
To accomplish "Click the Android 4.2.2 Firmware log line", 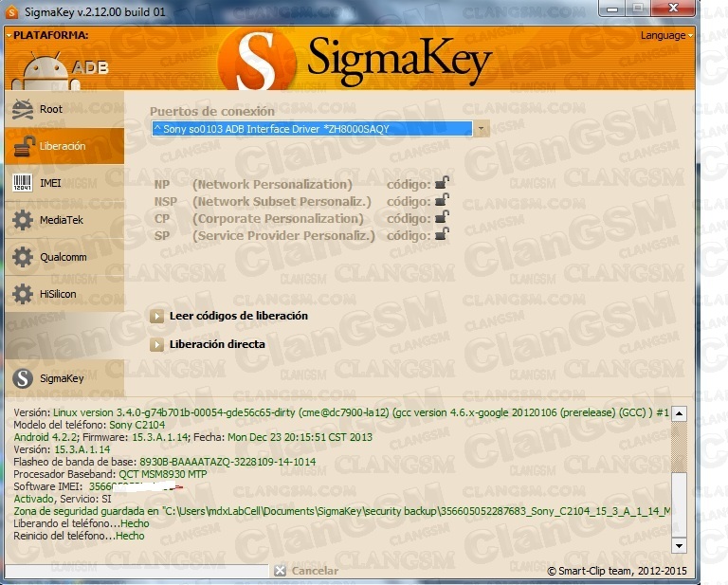I will point(192,437).
